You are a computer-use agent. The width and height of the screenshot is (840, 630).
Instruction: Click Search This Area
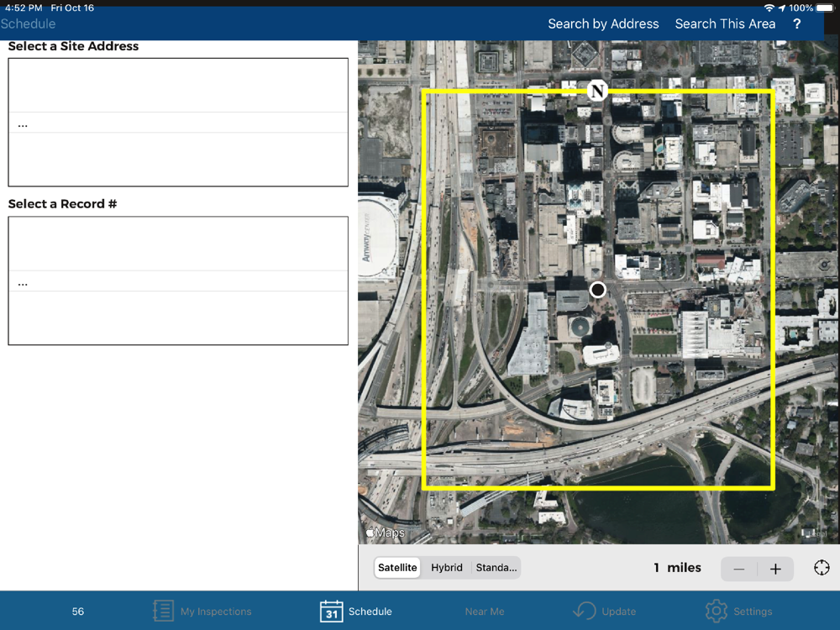point(725,24)
